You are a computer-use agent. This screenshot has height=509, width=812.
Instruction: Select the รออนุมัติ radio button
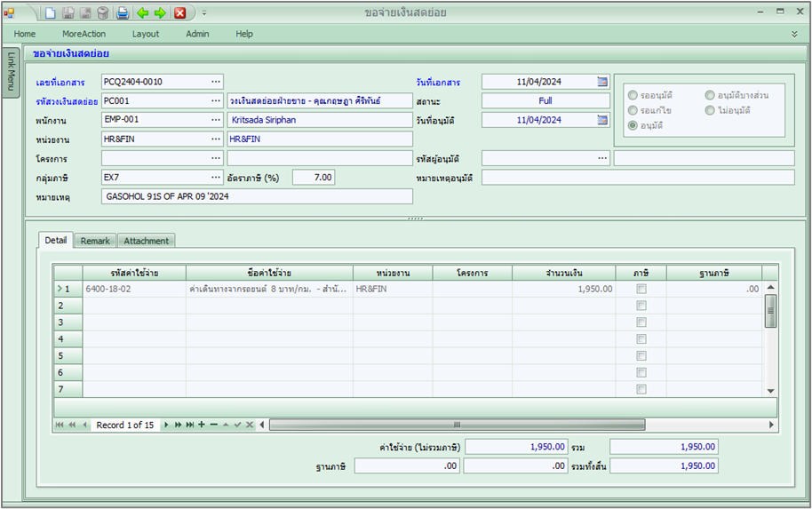[x=633, y=95]
